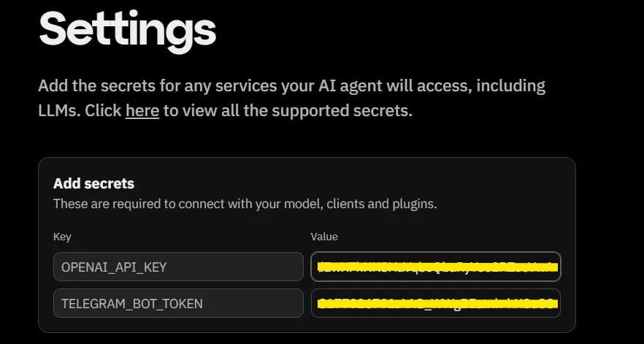This screenshot has height=344, width=644.
Task: Click the "Value" column label
Action: [324, 237]
